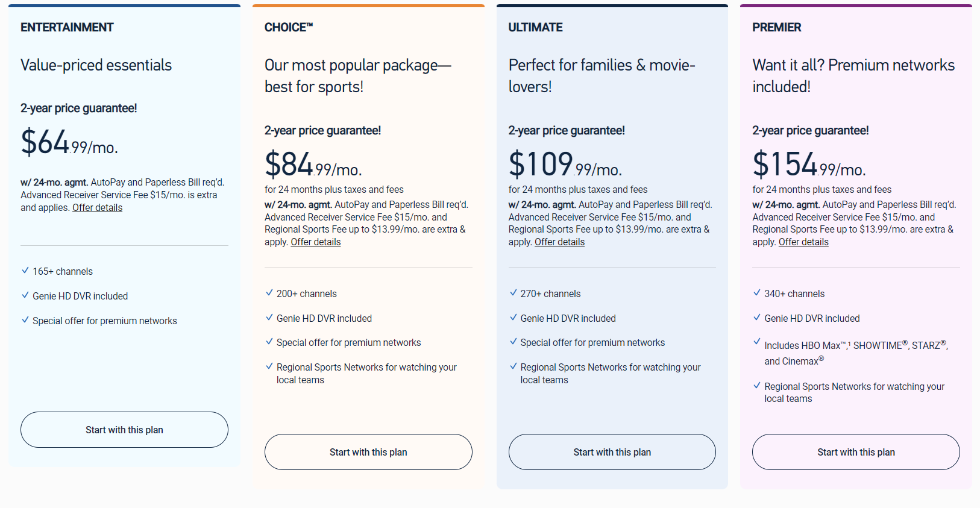View Offer details for the Ultimate package
This screenshot has width=980, height=508.
point(559,242)
